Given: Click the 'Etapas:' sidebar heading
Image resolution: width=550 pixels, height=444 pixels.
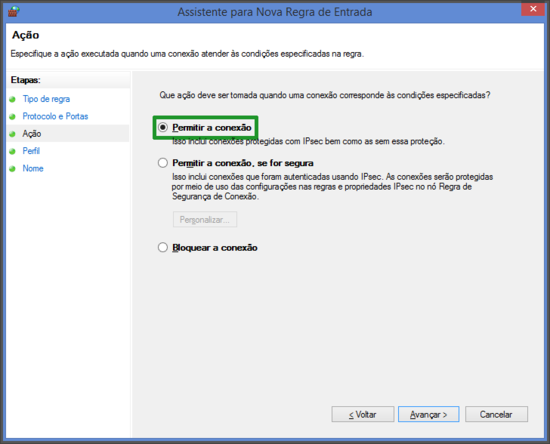Looking at the screenshot, I should 26,80.
